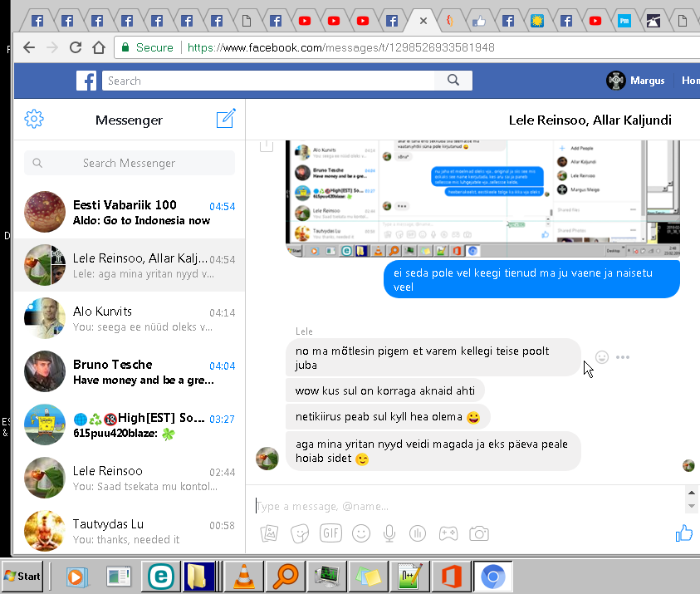
Task: Open Microsoft Office from taskbar
Action: [x=451, y=577]
